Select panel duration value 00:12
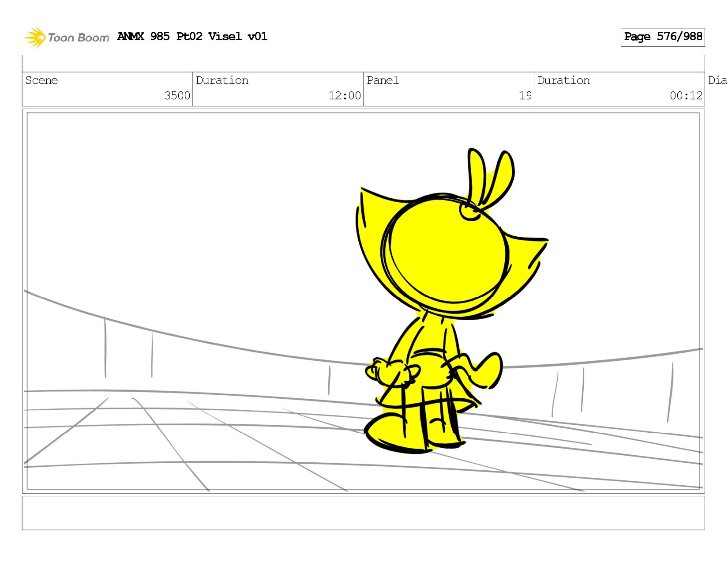Viewport: 728px width, 563px height. pos(686,96)
